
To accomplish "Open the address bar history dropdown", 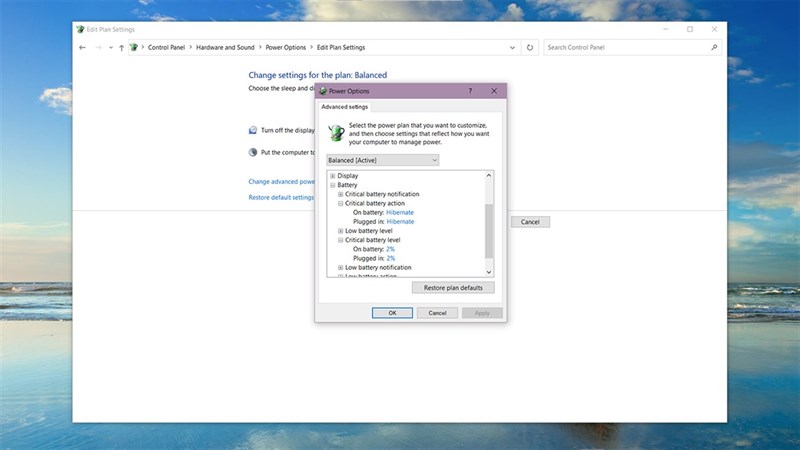I will coord(513,47).
